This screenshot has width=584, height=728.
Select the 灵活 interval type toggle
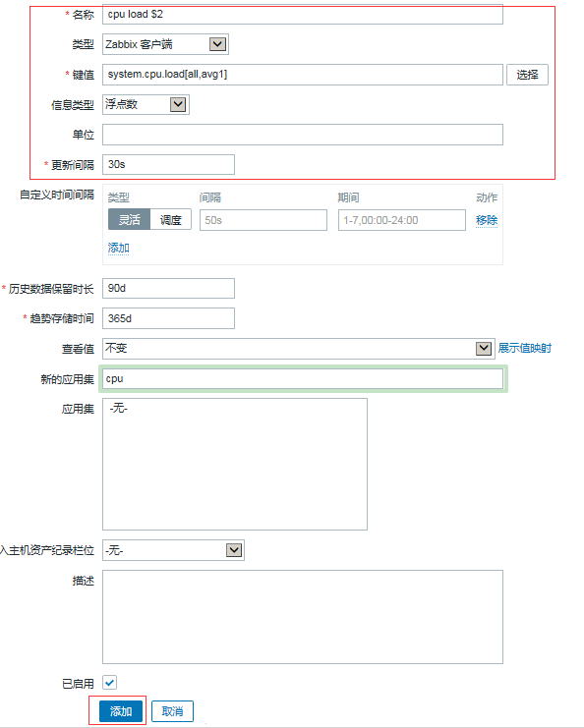[129, 220]
